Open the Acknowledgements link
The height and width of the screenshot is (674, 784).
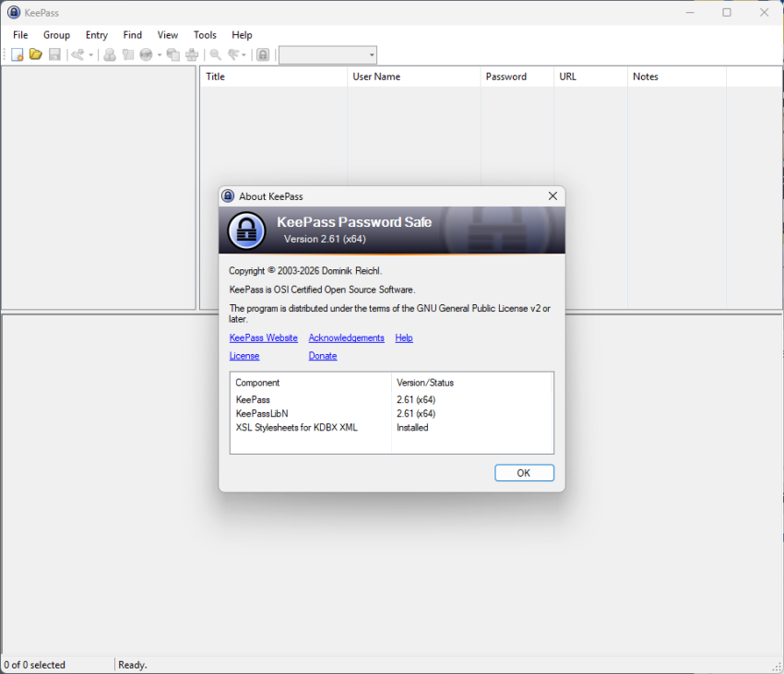(346, 338)
